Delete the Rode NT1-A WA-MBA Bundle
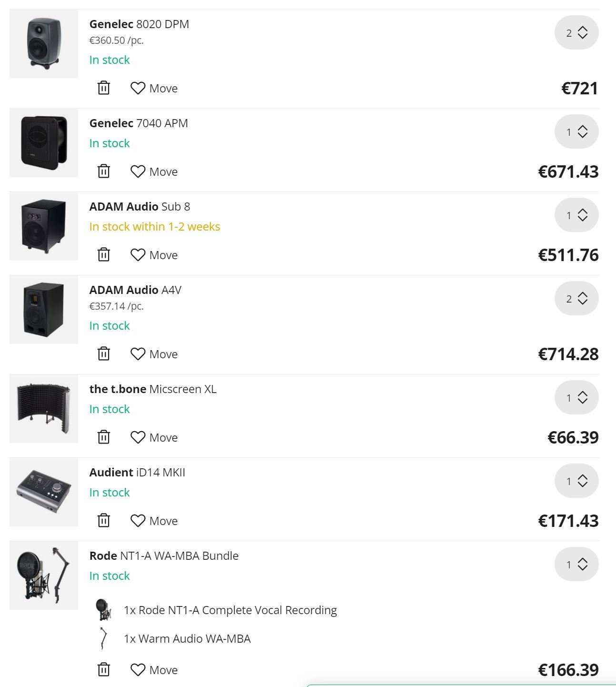Image resolution: width=616 pixels, height=687 pixels. point(103,670)
